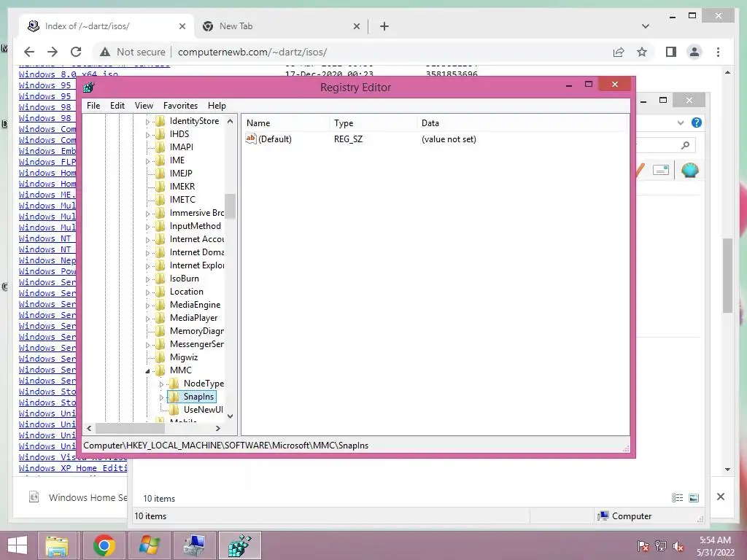
Task: Open a new Chrome tab with plus
Action: tap(384, 26)
